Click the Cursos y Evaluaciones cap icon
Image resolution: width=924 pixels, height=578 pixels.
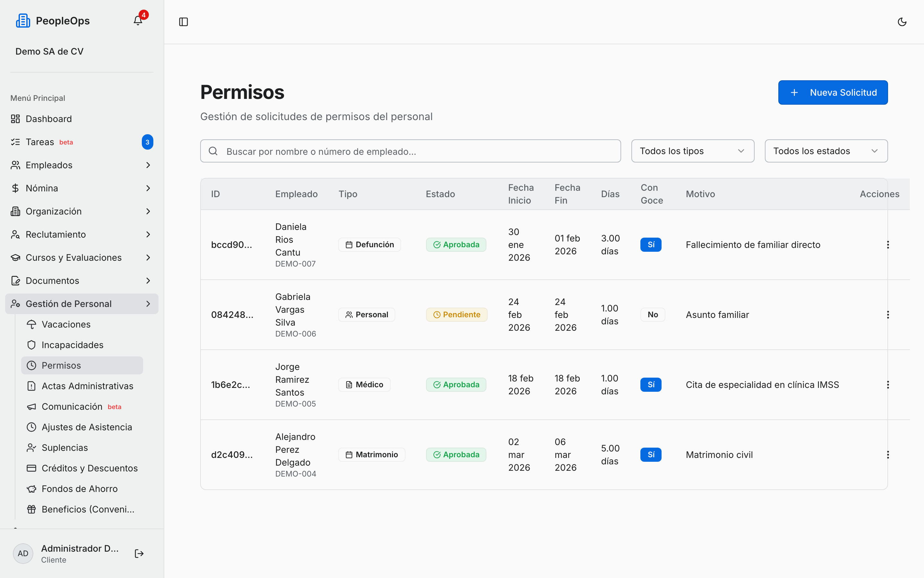tap(15, 258)
